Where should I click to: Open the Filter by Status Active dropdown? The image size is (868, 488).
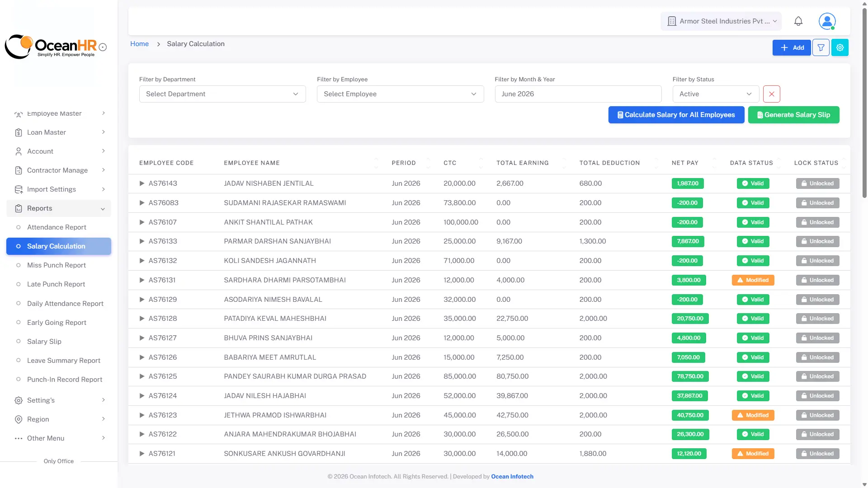tap(716, 94)
